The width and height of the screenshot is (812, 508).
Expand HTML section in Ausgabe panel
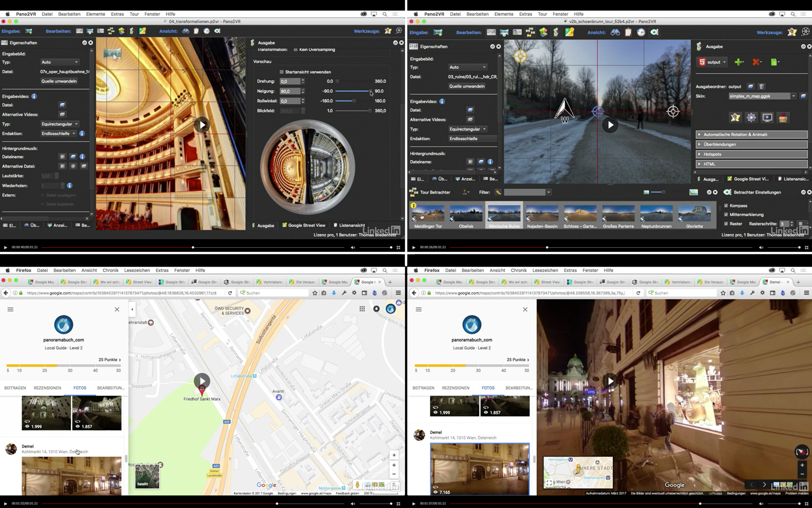(x=752, y=164)
